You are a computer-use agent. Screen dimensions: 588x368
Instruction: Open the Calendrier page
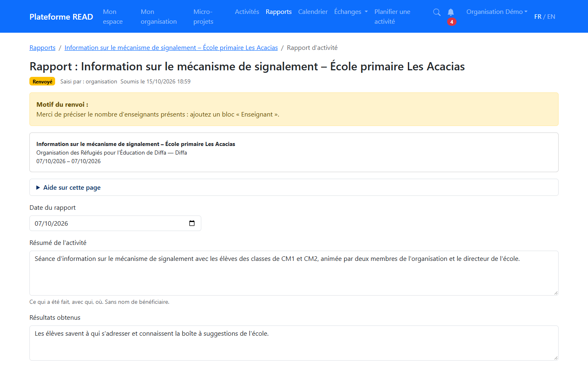tap(313, 12)
